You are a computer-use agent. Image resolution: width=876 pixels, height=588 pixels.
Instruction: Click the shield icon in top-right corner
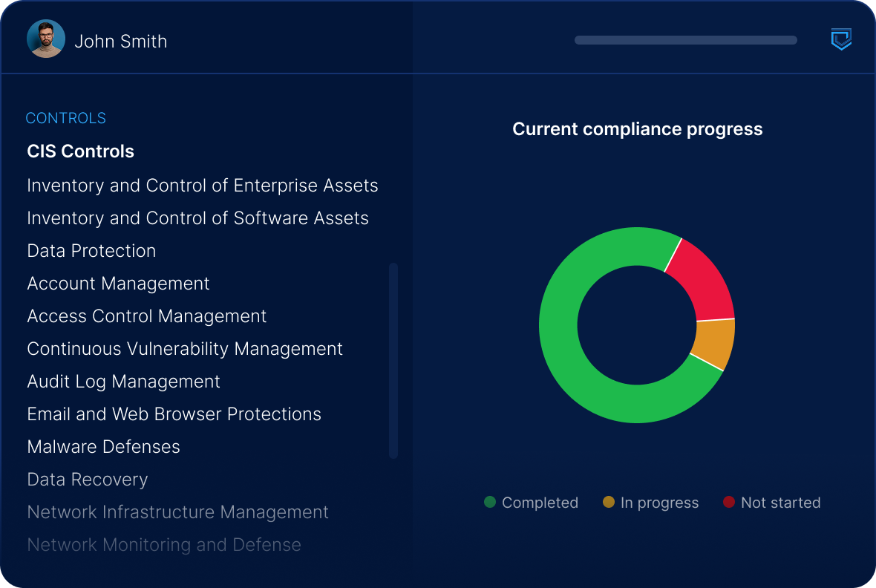[840, 40]
